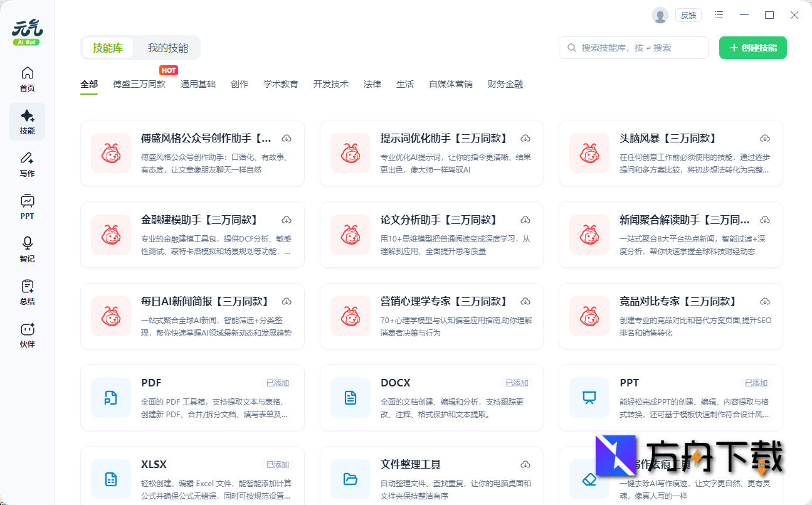The image size is (812, 505).
Task: Click the 创建技能 button
Action: point(752,47)
